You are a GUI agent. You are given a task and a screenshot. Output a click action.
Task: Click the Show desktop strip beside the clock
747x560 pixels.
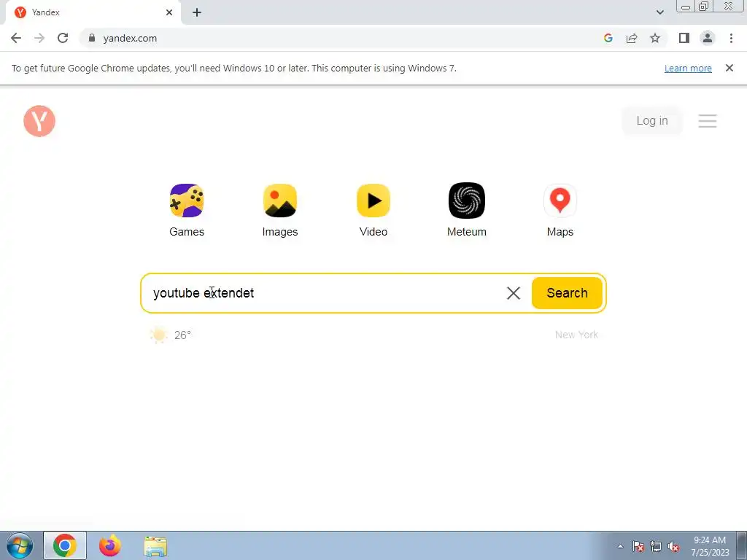click(742, 545)
